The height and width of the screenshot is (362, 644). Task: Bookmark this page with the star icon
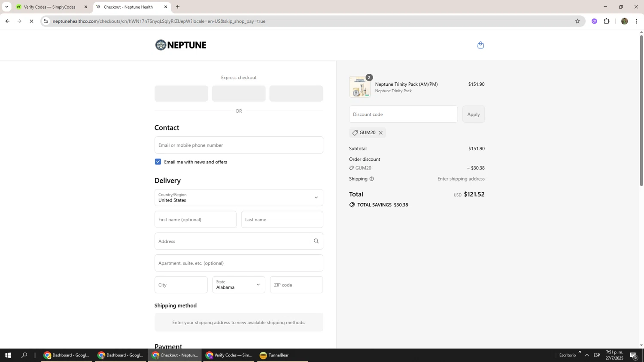click(x=577, y=21)
